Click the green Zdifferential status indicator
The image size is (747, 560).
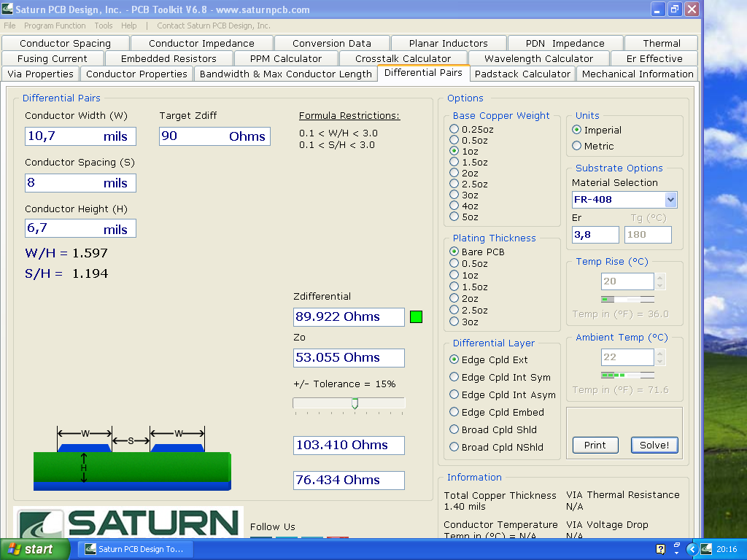(416, 316)
